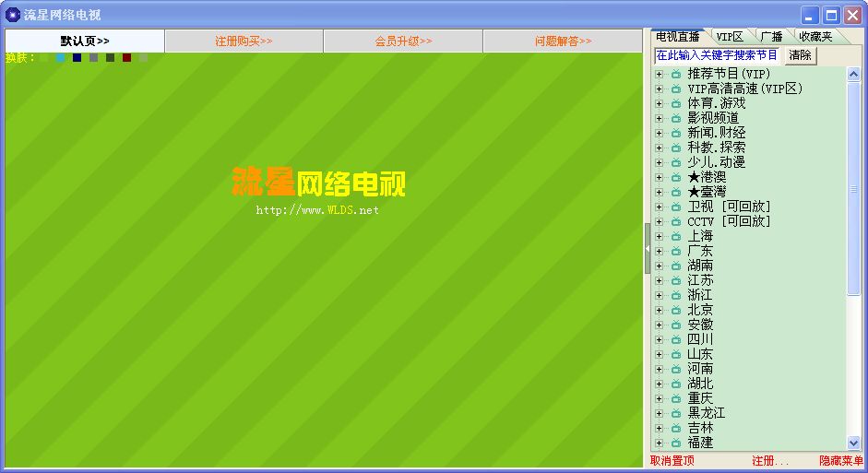Choose the dark blue skin swatch
The image size is (868, 473).
pyautogui.click(x=77, y=57)
